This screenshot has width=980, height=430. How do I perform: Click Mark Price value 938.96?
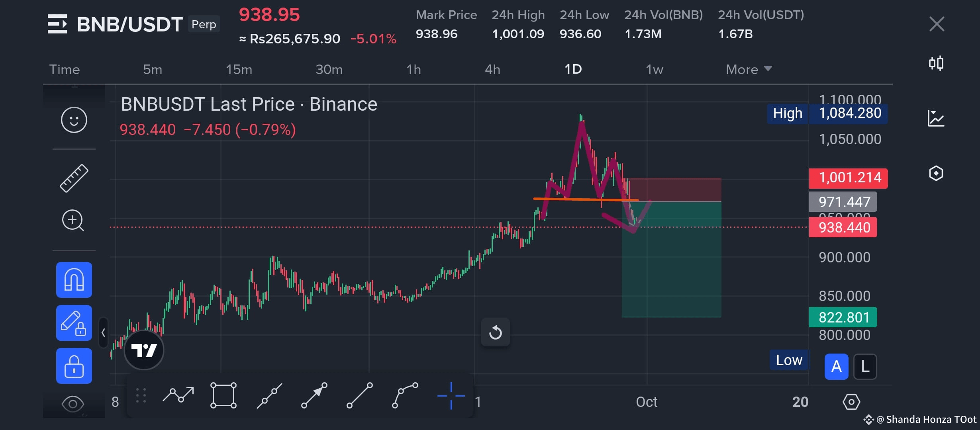[437, 34]
